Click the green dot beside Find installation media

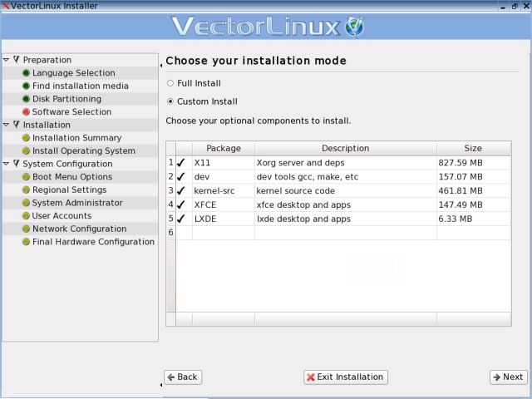point(26,86)
